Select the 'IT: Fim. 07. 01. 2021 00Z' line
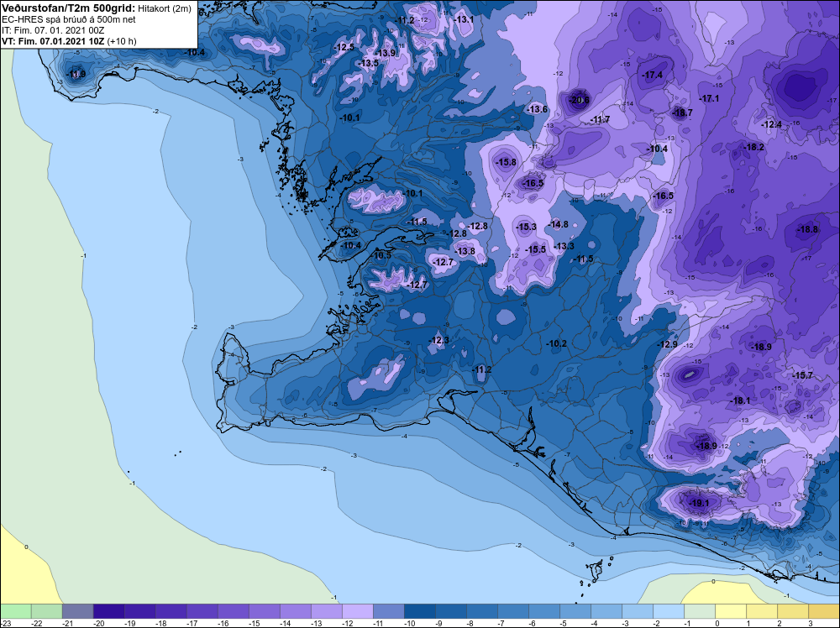Viewport: 840px width, 628px height. tap(53, 30)
